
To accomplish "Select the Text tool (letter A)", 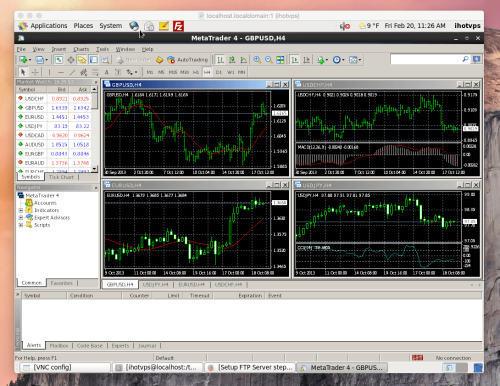I will [x=107, y=72].
